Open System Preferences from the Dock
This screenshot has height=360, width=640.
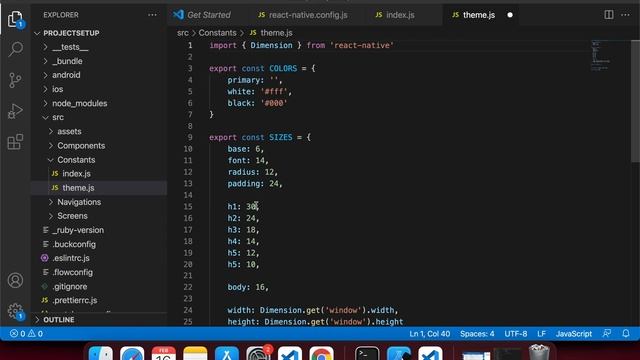[x=258, y=354]
